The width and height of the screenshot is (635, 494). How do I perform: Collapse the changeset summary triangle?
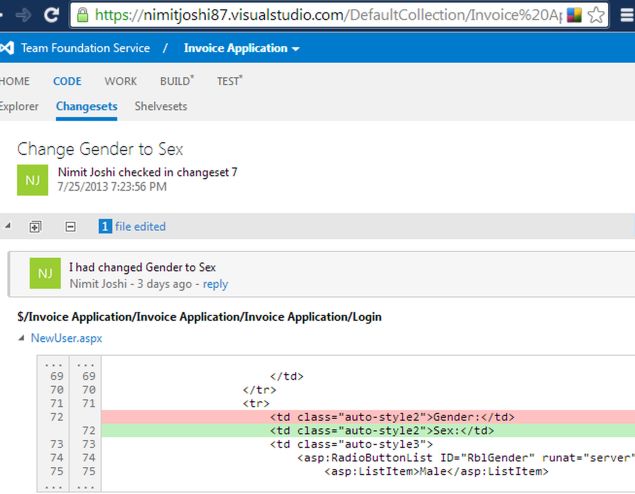point(8,227)
